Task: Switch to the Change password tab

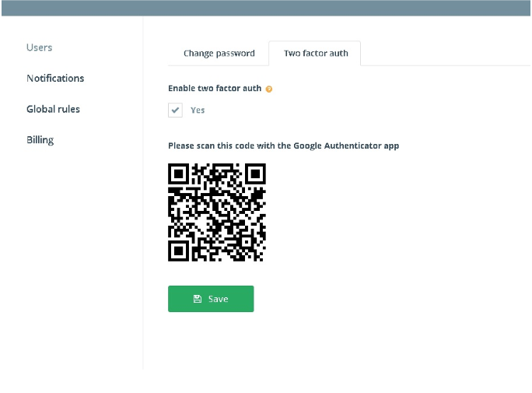Action: coord(219,53)
